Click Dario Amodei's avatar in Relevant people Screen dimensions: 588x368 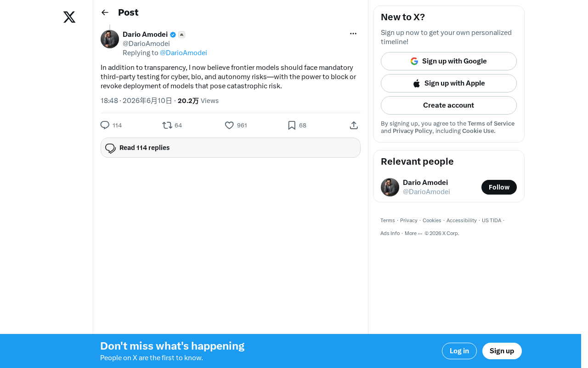click(390, 187)
